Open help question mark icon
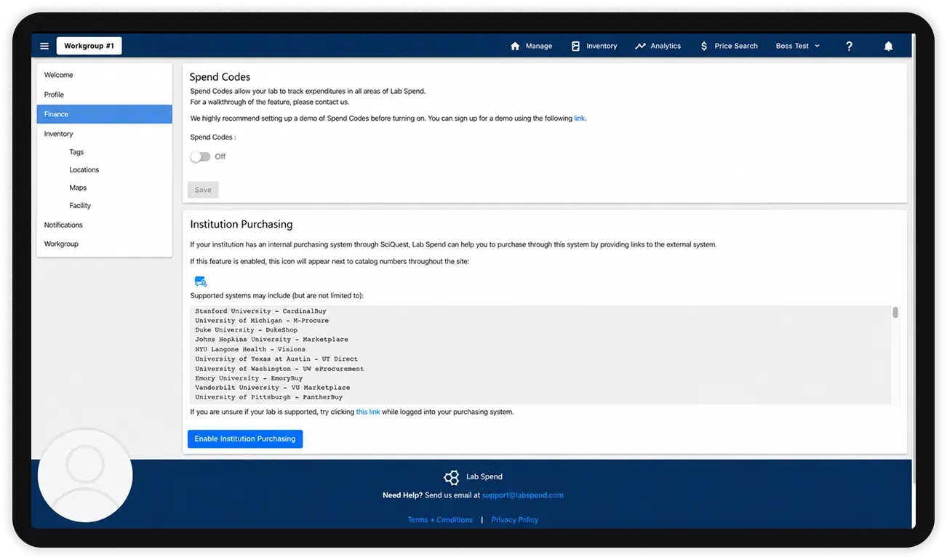947x560 pixels. [849, 46]
